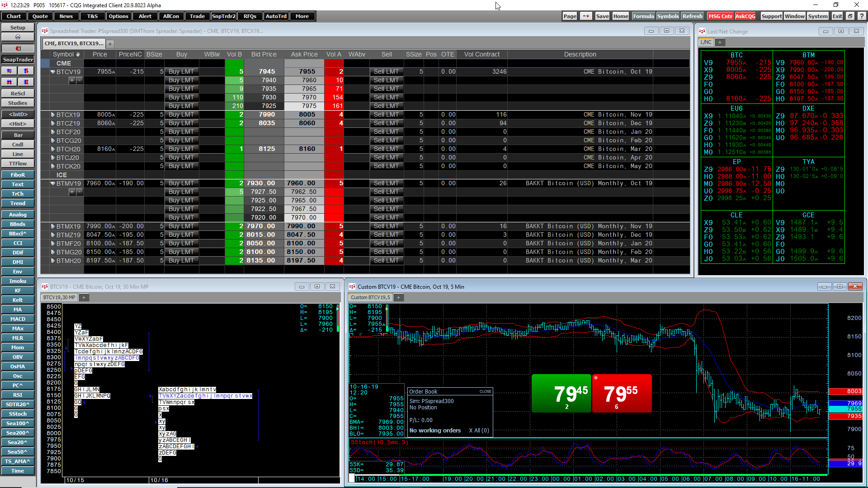This screenshot has height=488, width=868.
Task: Toggle Buy LMT order for BTCZ19
Action: point(181,123)
